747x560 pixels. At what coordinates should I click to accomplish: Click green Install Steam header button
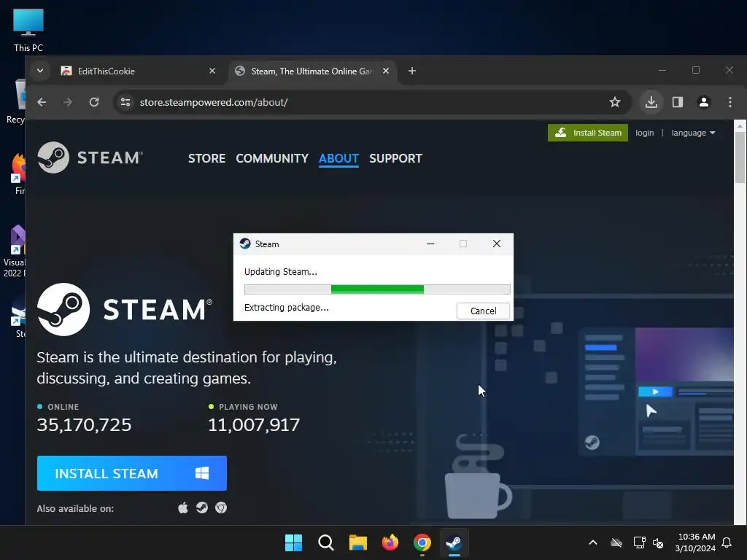click(x=587, y=133)
